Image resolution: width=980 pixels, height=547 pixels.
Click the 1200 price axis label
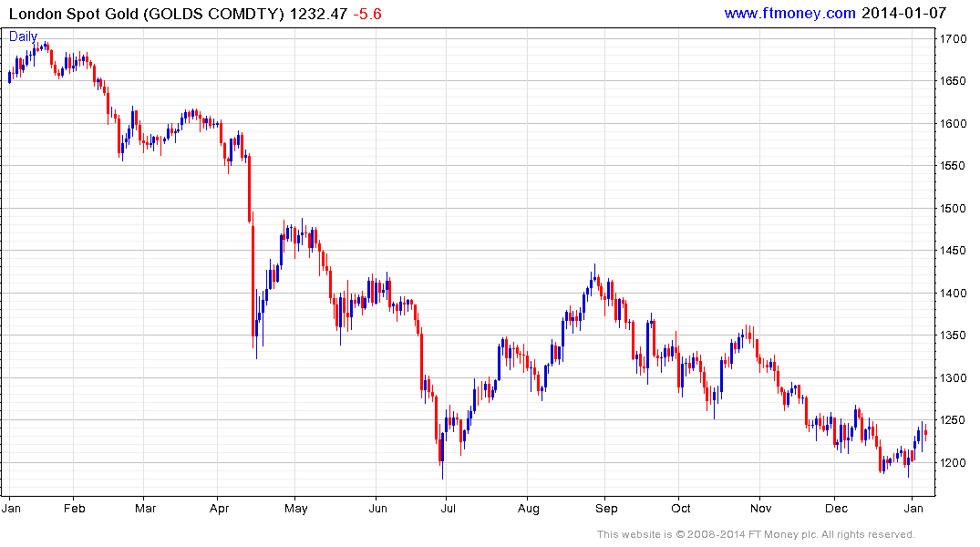pos(954,463)
